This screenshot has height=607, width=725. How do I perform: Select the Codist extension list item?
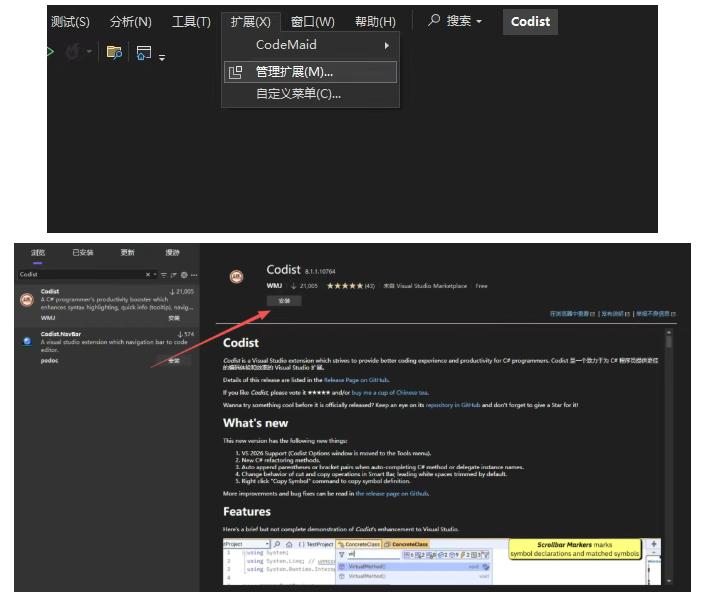pyautogui.click(x=107, y=305)
